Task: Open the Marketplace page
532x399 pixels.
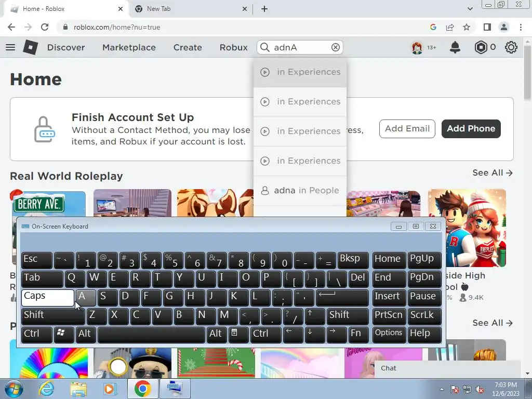Action: coord(129,47)
